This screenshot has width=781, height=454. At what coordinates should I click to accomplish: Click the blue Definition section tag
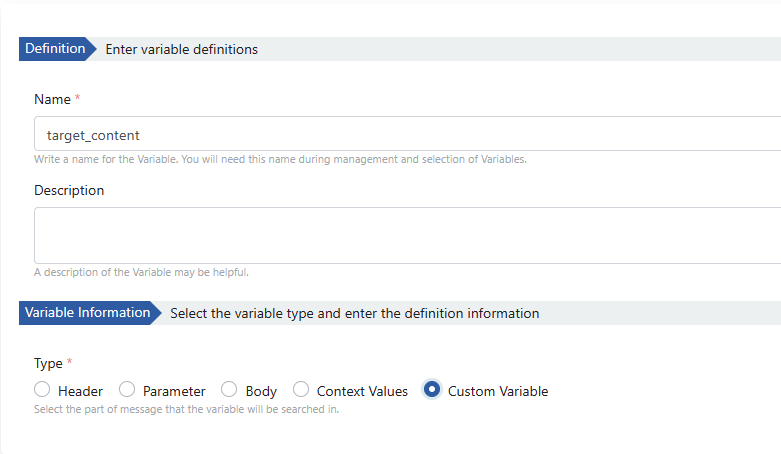tap(55, 49)
